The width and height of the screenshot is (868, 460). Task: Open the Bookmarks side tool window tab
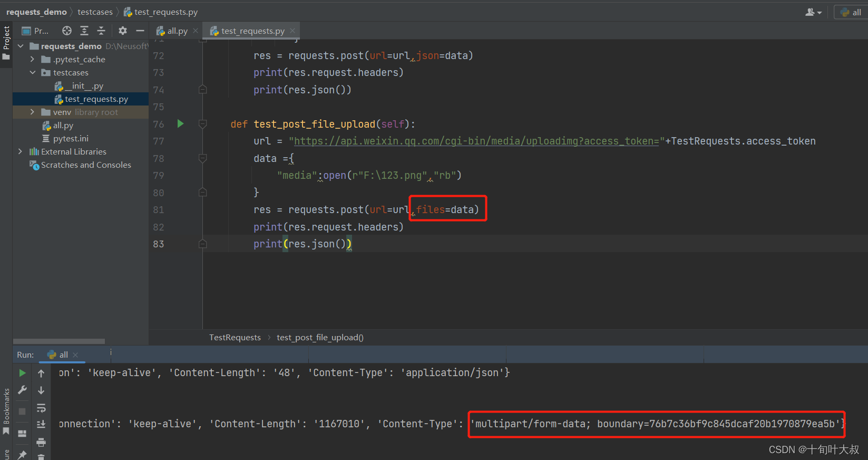[6, 411]
